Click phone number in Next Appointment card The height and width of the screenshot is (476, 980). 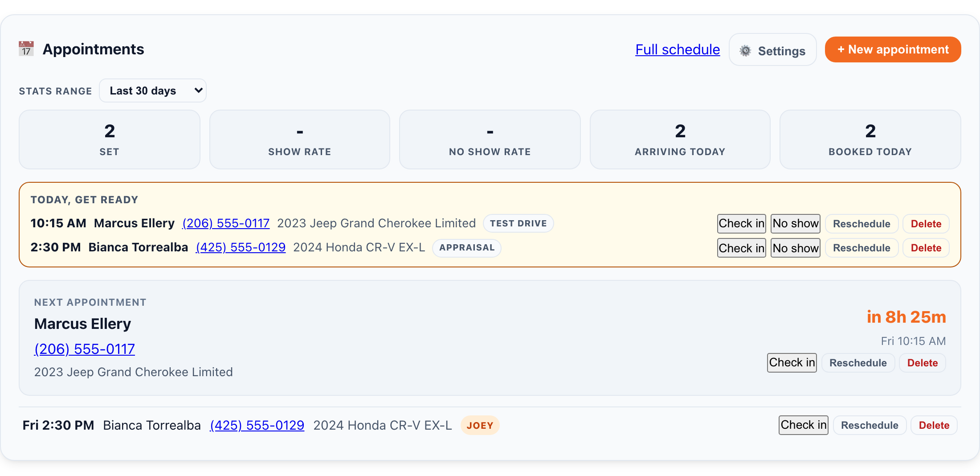click(85, 349)
